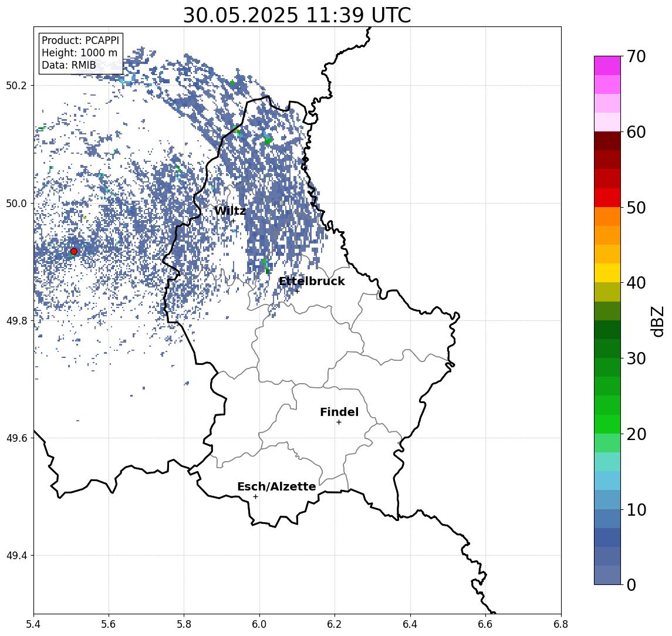Click the yellow colorbar segment just above the 40 tick
Image resolution: width=672 pixels, height=636 pixels.
coord(607,273)
